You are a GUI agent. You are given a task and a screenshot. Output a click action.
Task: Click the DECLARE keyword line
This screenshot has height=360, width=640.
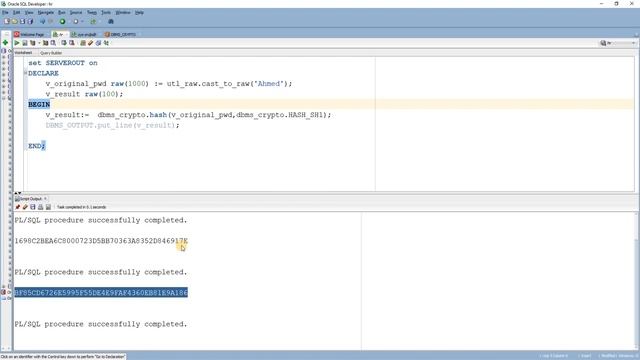click(43, 73)
